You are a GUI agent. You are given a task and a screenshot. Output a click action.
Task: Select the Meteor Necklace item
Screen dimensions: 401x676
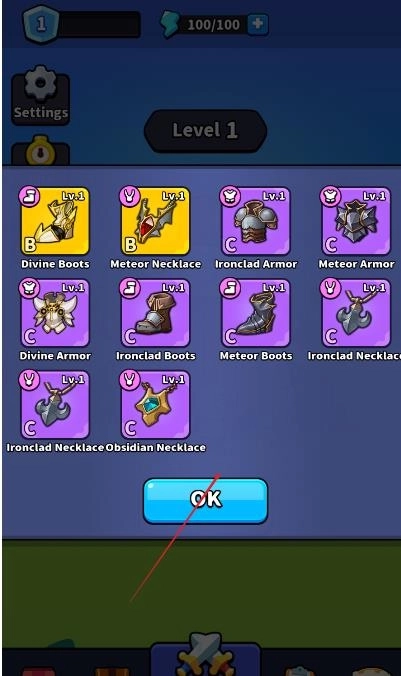pyautogui.click(x=155, y=221)
